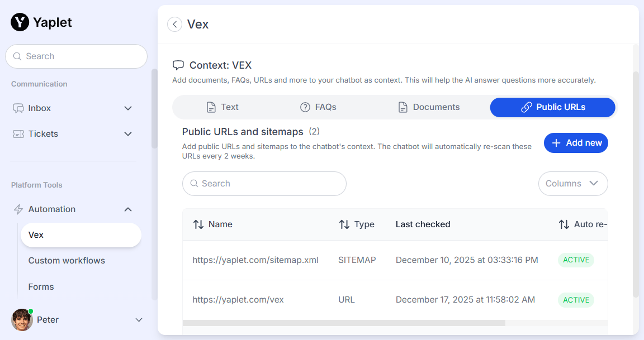The width and height of the screenshot is (644, 340).
Task: Switch to the FAQs tab
Action: (318, 107)
